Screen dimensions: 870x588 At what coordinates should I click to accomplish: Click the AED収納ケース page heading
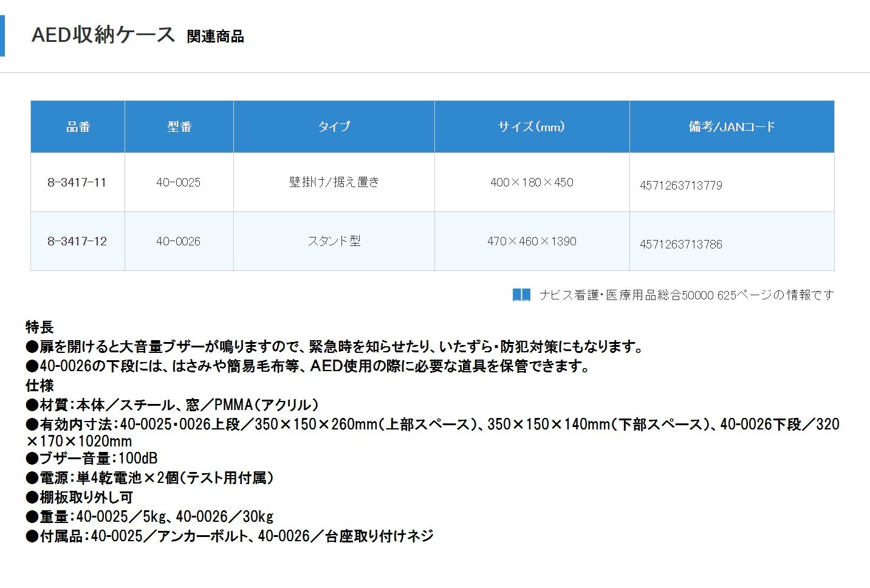(103, 35)
